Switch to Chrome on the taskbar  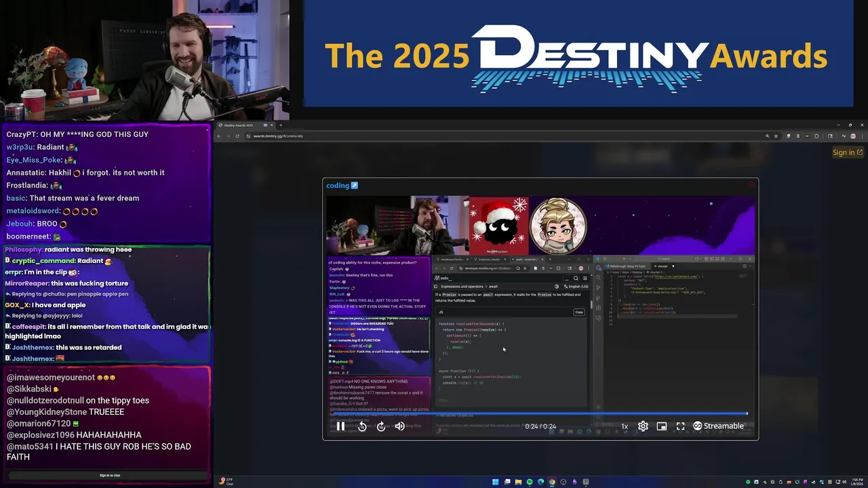tap(552, 482)
